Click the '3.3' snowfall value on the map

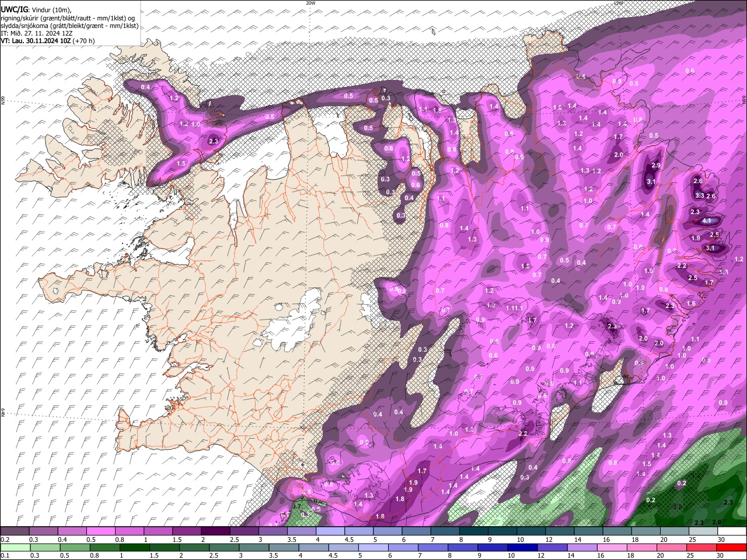(700, 195)
